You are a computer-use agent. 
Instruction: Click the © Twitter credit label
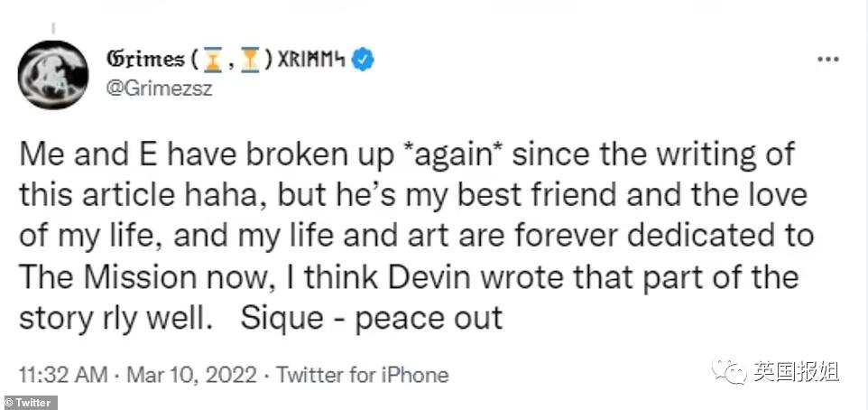point(30,403)
